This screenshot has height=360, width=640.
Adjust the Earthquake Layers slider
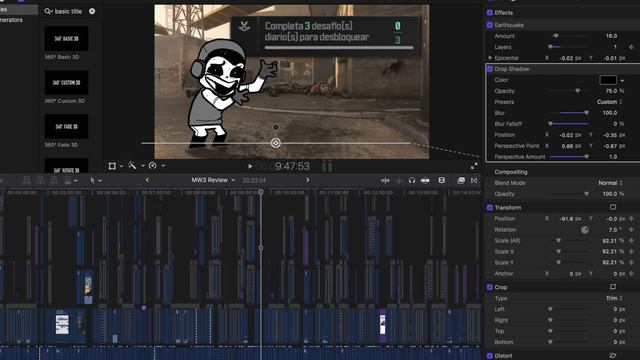(x=551, y=47)
